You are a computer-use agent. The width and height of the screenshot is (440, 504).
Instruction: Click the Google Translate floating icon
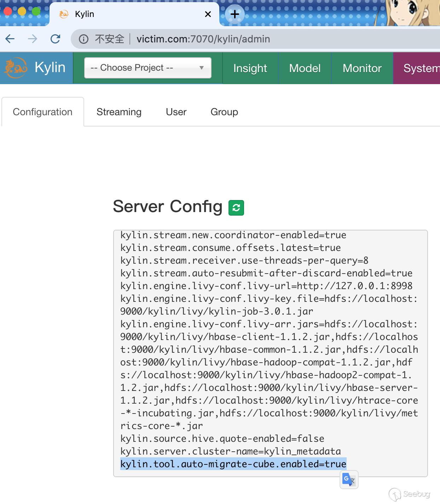[x=349, y=480]
